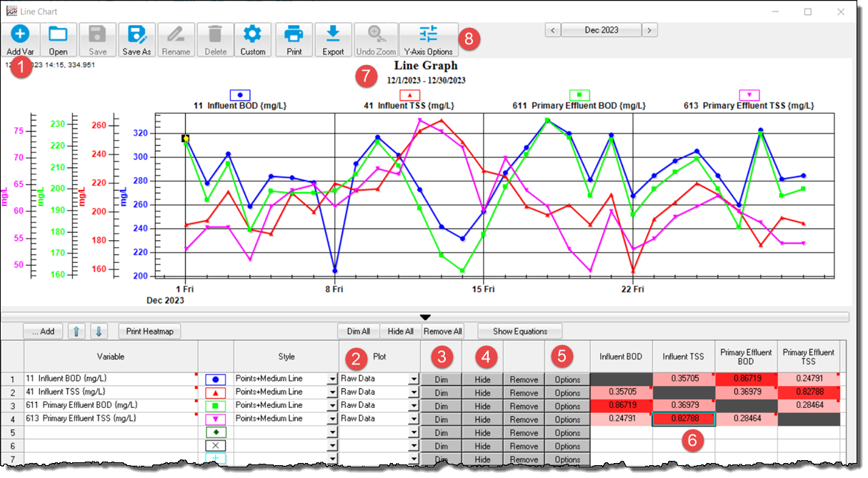Click the Delete trash icon

214,40
